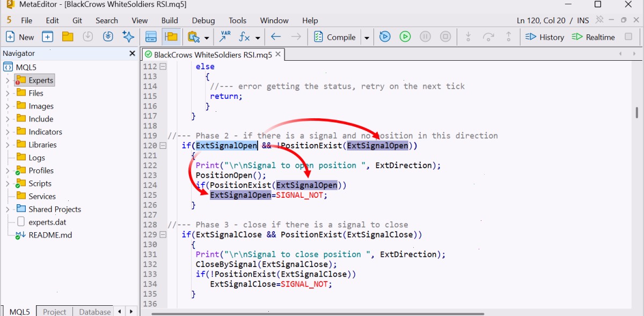Toggle the Toolbox panel view icon
This screenshot has height=316, width=644.
(151, 37)
